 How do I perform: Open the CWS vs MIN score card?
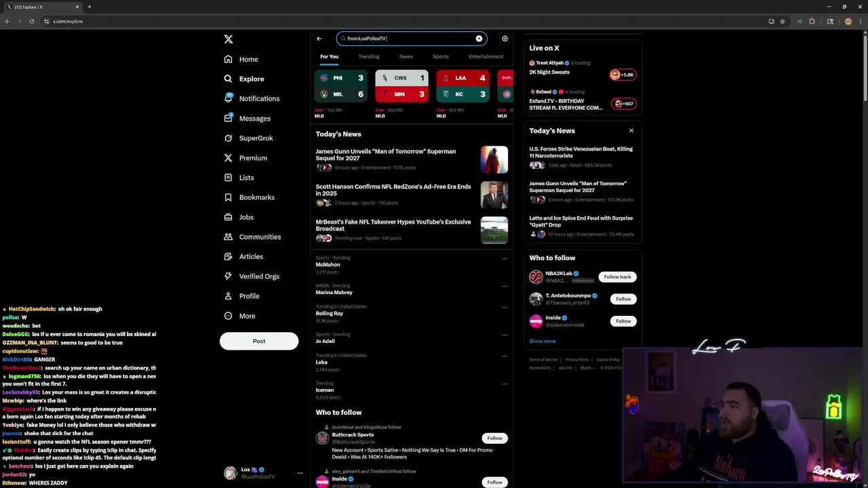tap(402, 86)
